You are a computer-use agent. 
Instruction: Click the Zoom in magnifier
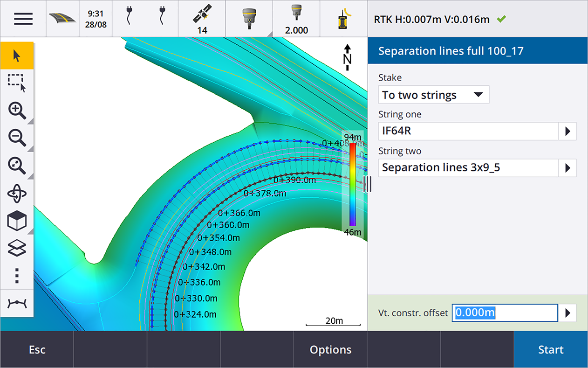17,111
